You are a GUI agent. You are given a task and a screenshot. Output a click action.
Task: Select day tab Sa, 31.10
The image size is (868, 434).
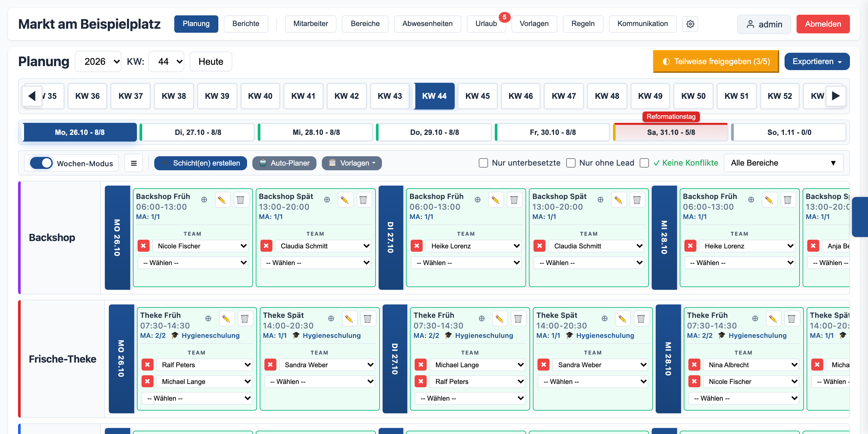pos(671,132)
